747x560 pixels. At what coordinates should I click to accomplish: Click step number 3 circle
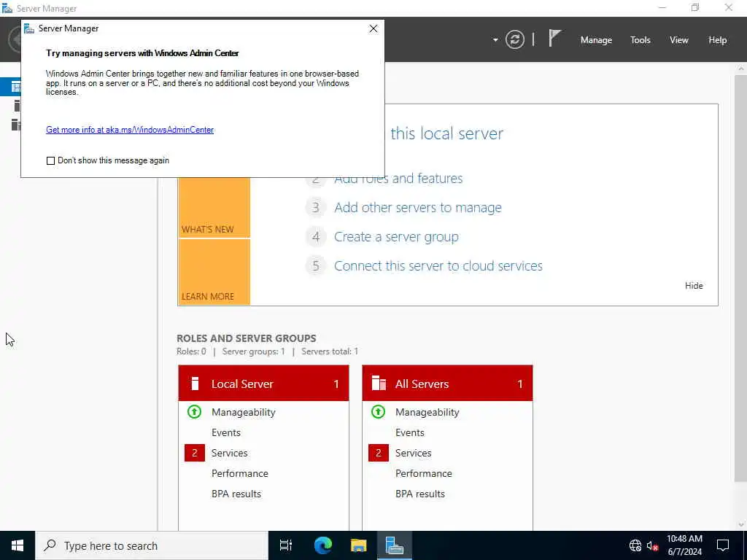[x=315, y=208]
